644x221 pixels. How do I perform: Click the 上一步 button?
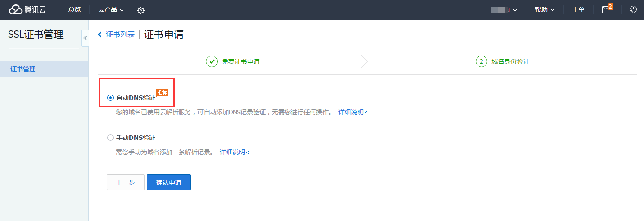pyautogui.click(x=126, y=182)
